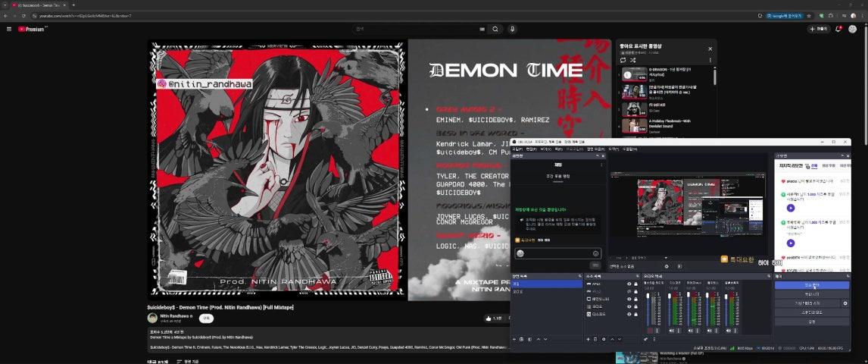Open a new browser tab with plus
This screenshot has height=364, width=868.
[x=73, y=5]
